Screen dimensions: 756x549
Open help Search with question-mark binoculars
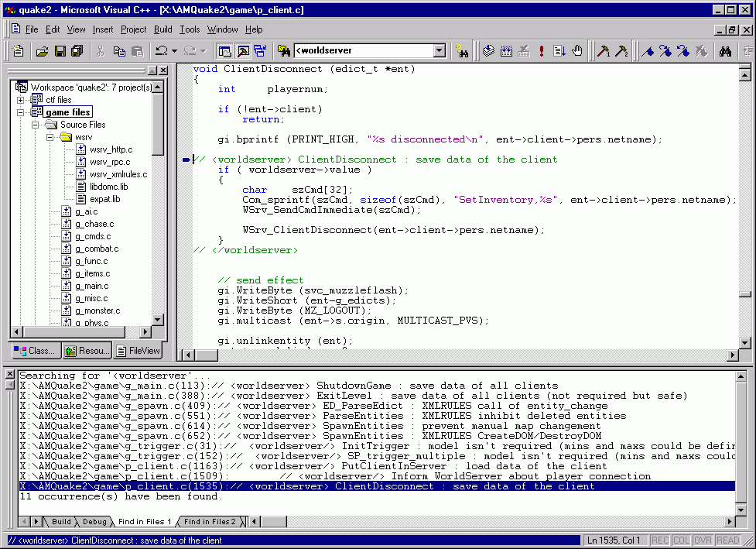[x=462, y=50]
